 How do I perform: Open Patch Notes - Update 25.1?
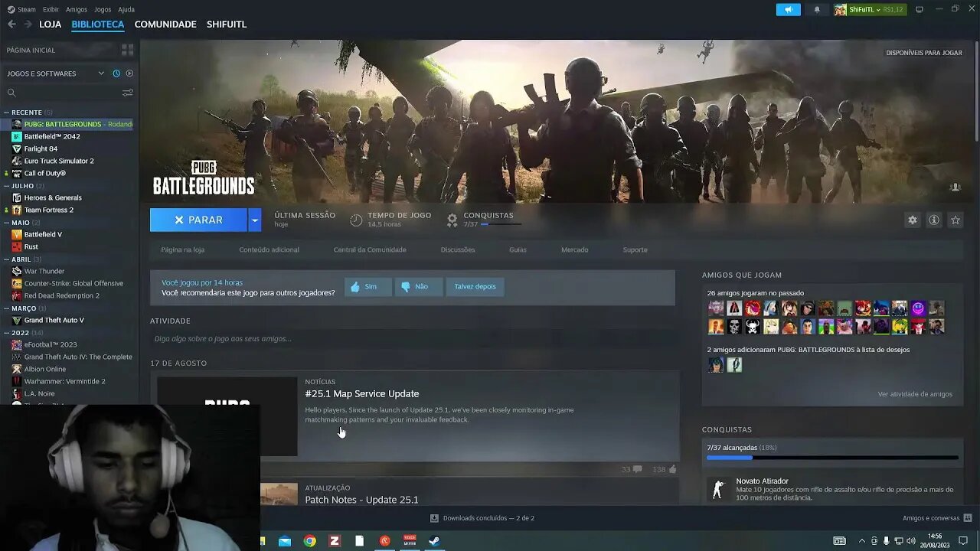tap(361, 500)
